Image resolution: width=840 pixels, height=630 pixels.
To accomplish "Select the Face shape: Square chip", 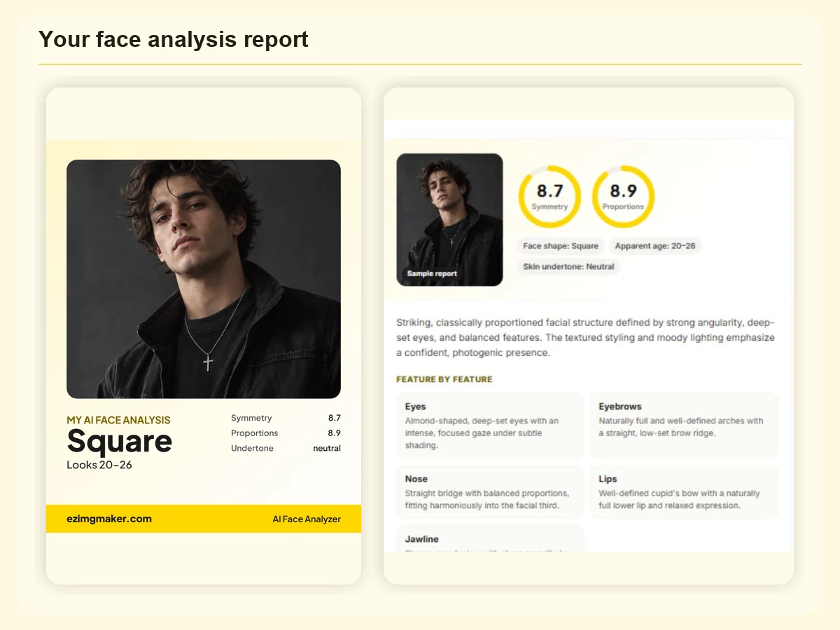I will (561, 246).
